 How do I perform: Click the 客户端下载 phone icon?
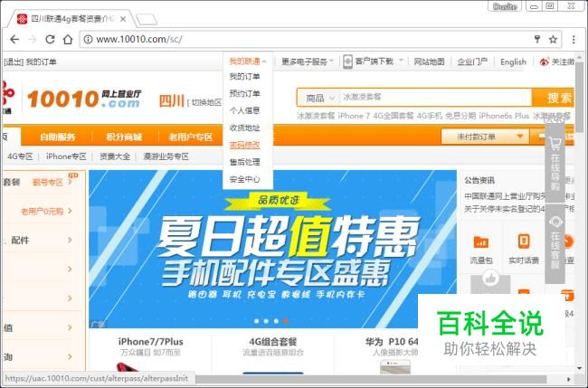(347, 62)
